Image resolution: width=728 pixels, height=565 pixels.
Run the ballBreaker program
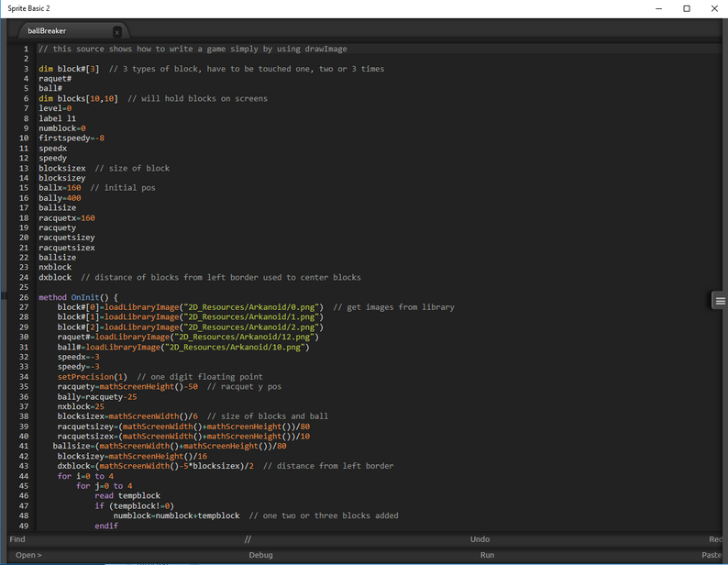488,555
